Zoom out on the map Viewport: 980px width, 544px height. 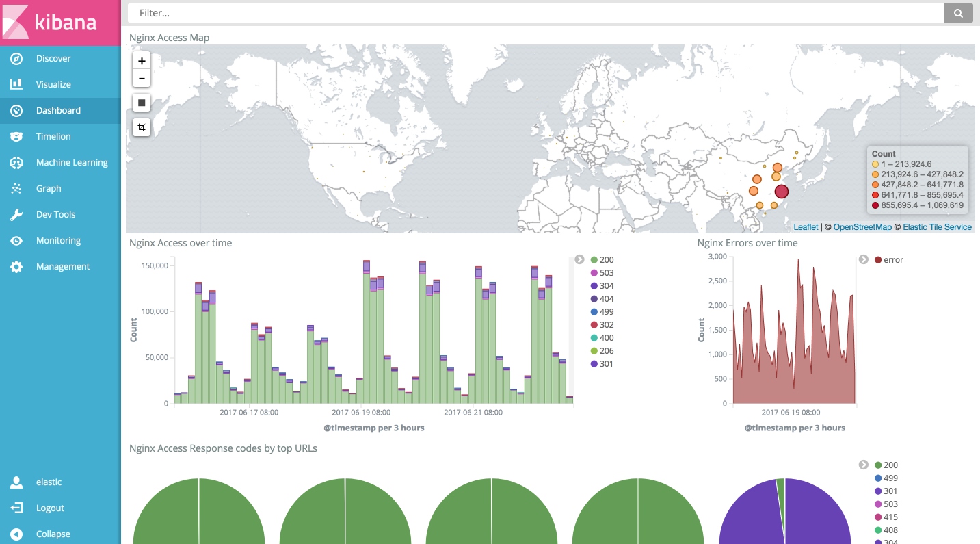point(142,78)
